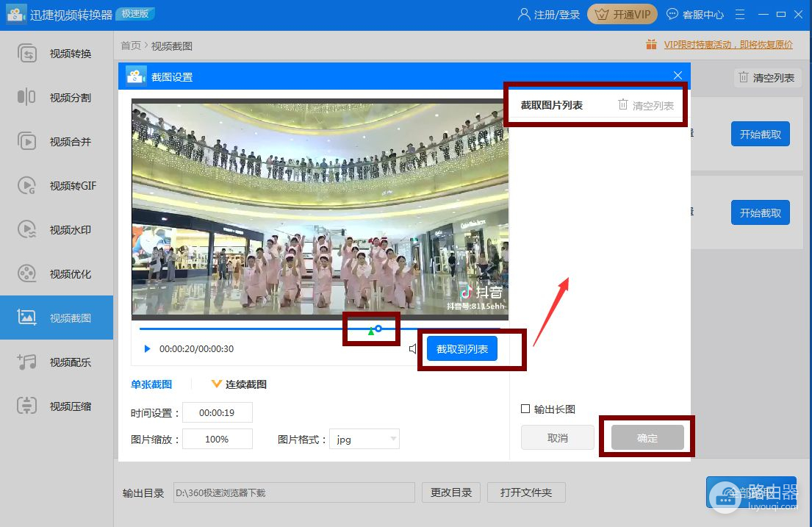Switch to 单张截图 tab
The height and width of the screenshot is (527, 812).
click(x=151, y=384)
